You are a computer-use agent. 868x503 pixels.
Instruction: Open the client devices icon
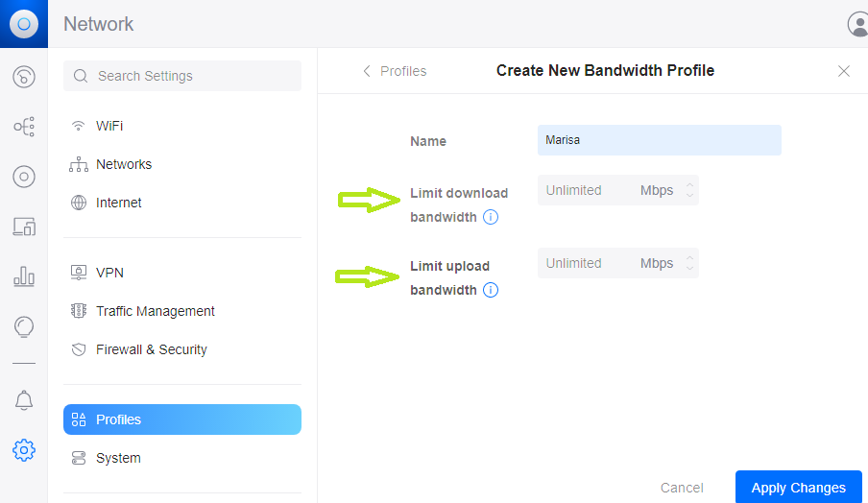(24, 227)
